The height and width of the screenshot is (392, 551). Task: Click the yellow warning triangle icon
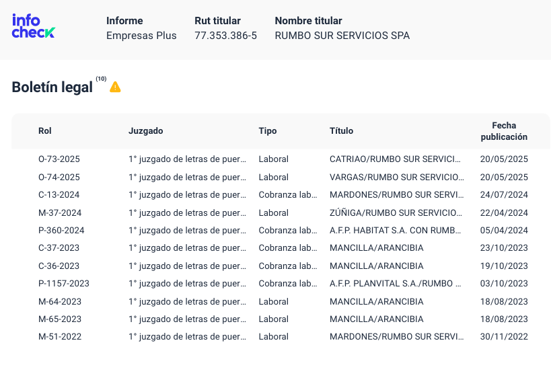click(x=115, y=87)
